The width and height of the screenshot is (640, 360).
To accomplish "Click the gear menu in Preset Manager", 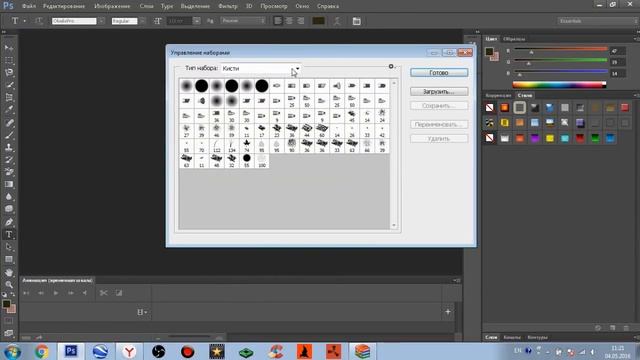I will click(391, 66).
